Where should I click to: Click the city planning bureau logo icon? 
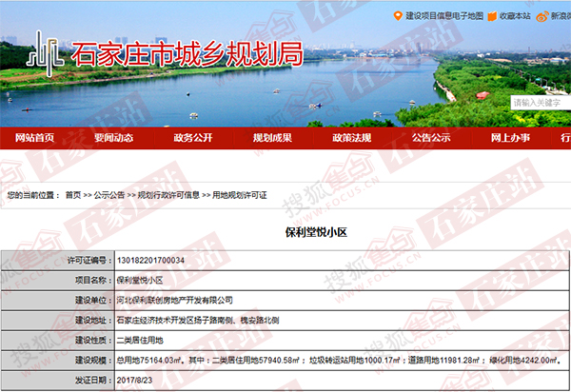click(x=45, y=53)
